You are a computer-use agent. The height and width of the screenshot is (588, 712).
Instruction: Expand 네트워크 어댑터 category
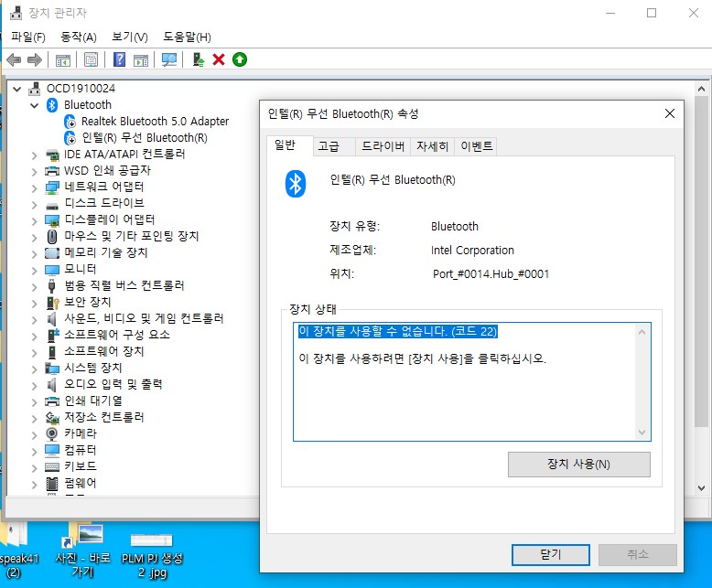click(34, 187)
